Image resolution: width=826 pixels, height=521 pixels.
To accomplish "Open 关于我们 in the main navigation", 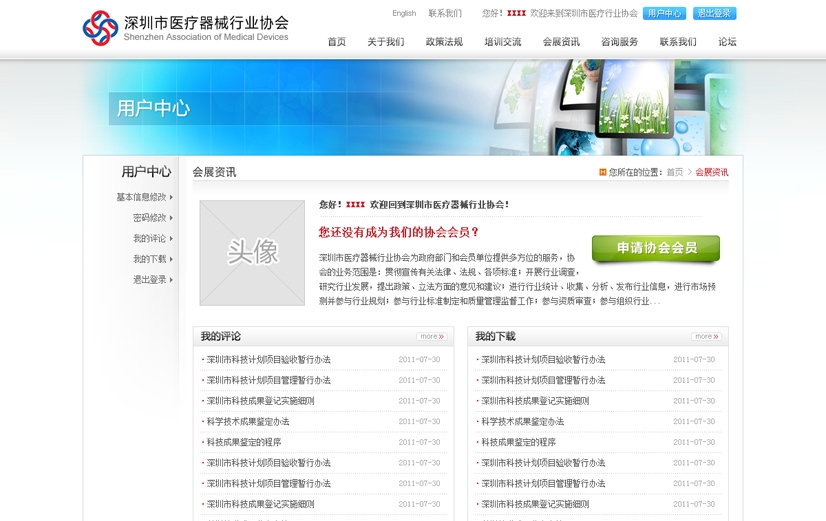I will (x=385, y=42).
